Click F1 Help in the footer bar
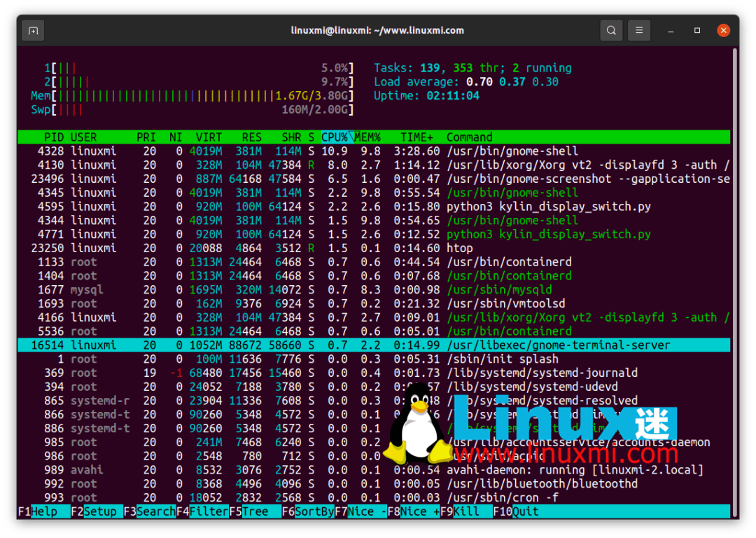 44,511
